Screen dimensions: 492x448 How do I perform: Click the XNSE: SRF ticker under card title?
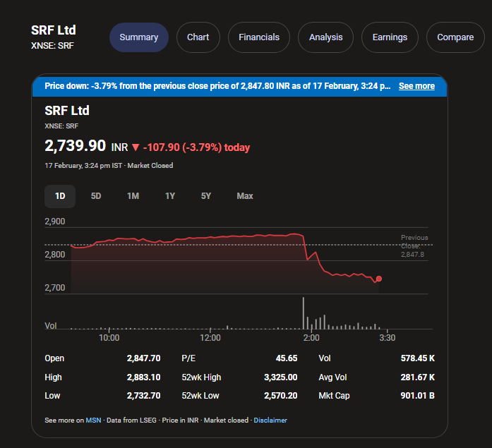coord(61,126)
